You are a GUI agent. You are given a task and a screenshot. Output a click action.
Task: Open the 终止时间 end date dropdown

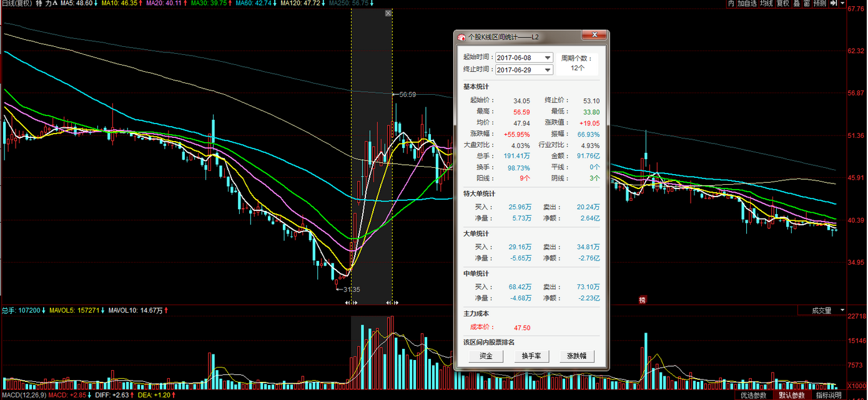coord(548,70)
